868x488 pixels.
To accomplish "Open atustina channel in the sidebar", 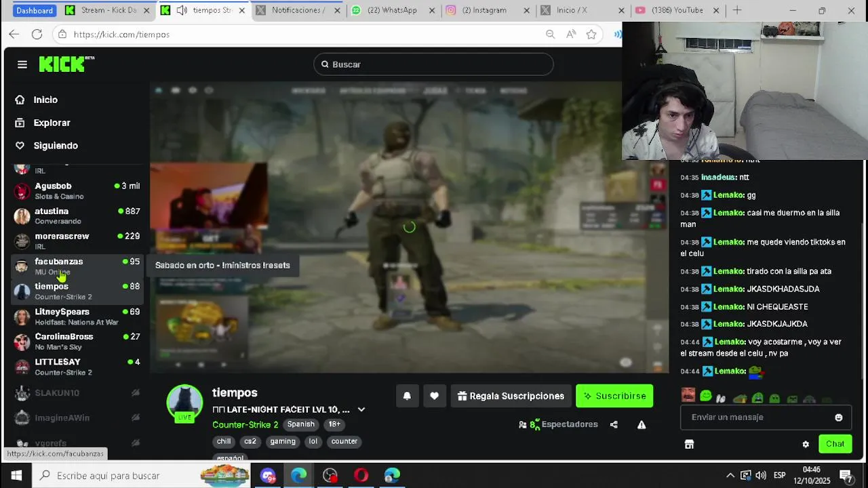I will coord(77,216).
